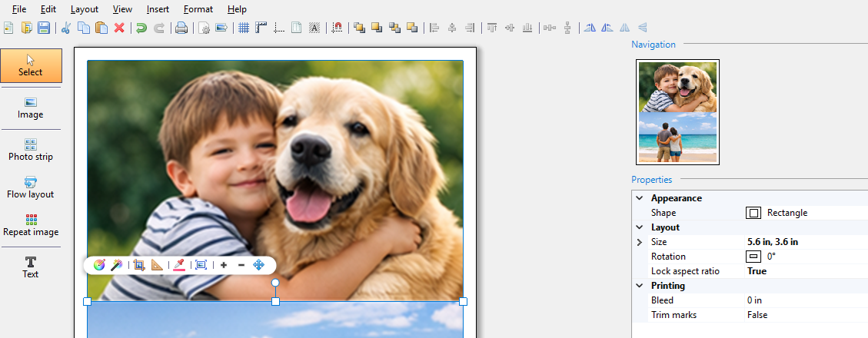Open the Layout menu
The height and width of the screenshot is (338, 868).
(x=85, y=9)
